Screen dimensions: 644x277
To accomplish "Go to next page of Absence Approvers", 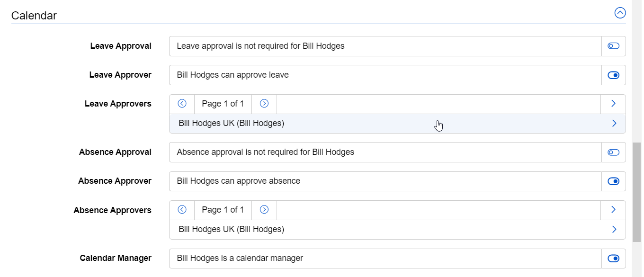I will [x=264, y=210].
